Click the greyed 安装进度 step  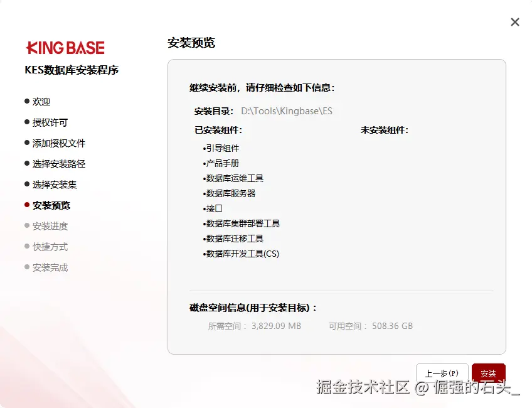point(50,226)
